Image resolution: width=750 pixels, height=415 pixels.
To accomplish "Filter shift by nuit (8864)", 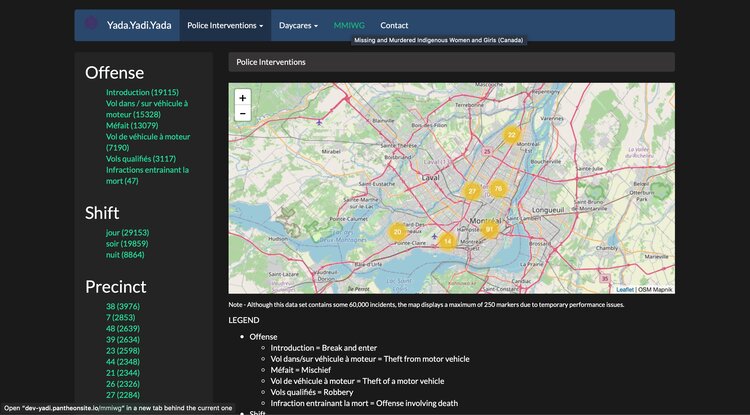I will tap(125, 255).
